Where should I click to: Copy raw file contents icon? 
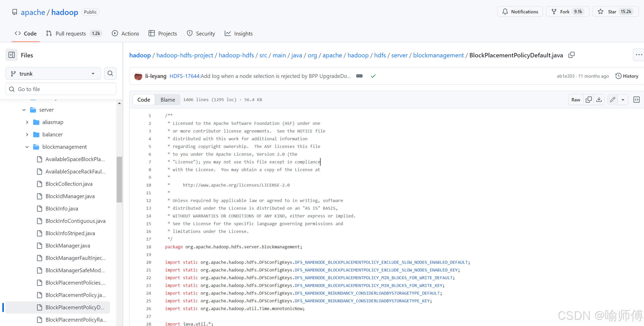pos(588,100)
